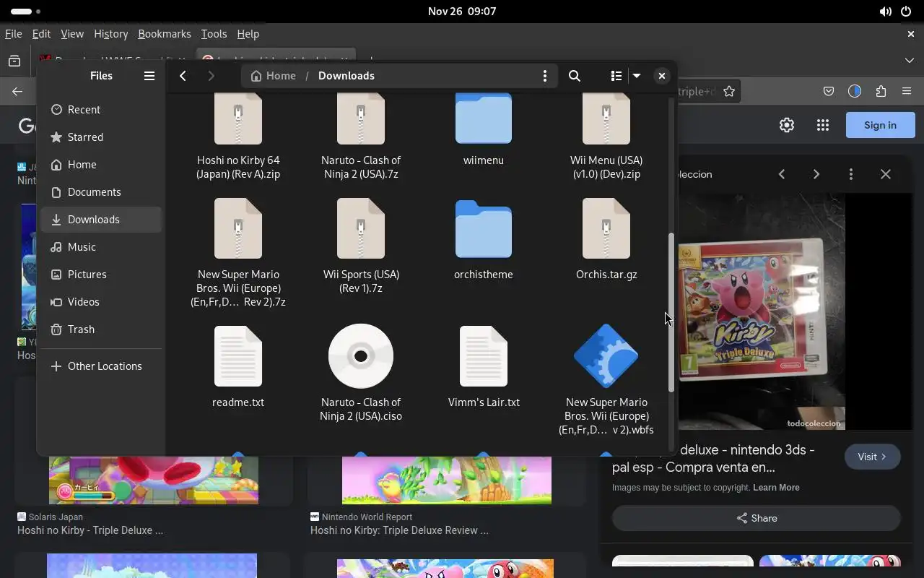Viewport: 924px width, 578px height.
Task: Click Downloads breadcrumb in path bar
Action: [346, 76]
